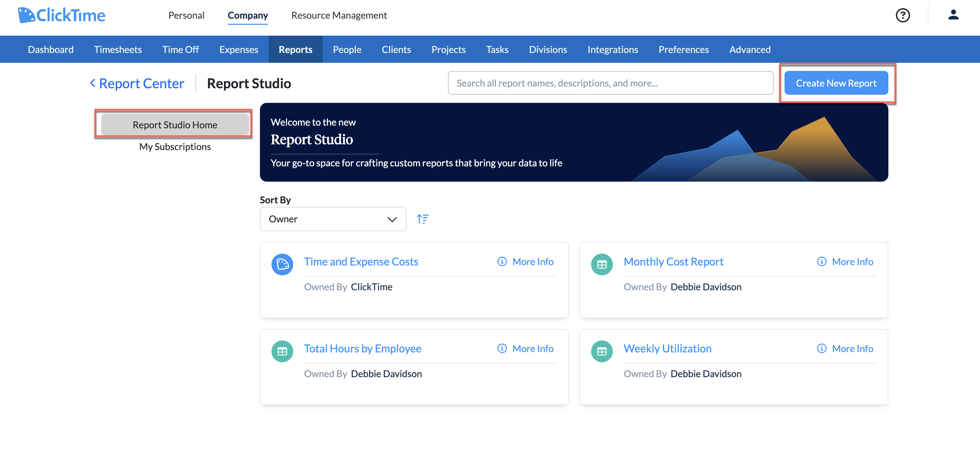The height and width of the screenshot is (459, 980).
Task: Open the help question mark icon
Action: pyautogui.click(x=902, y=15)
